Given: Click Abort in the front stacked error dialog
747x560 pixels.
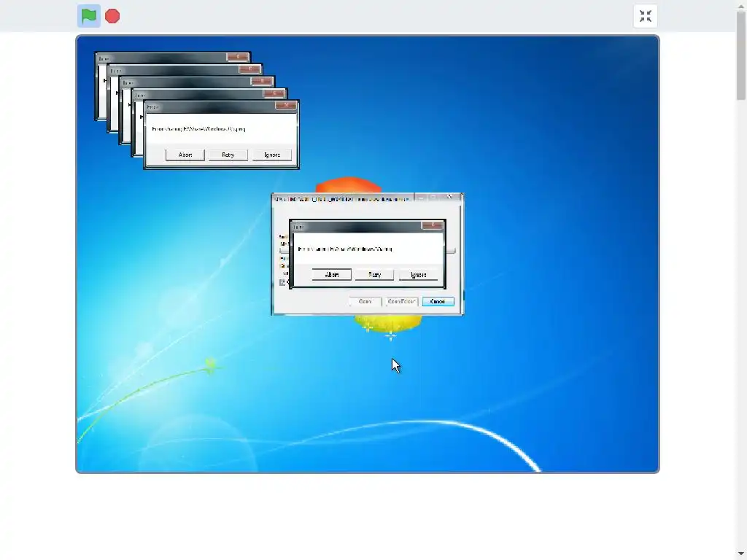Looking at the screenshot, I should point(185,155).
